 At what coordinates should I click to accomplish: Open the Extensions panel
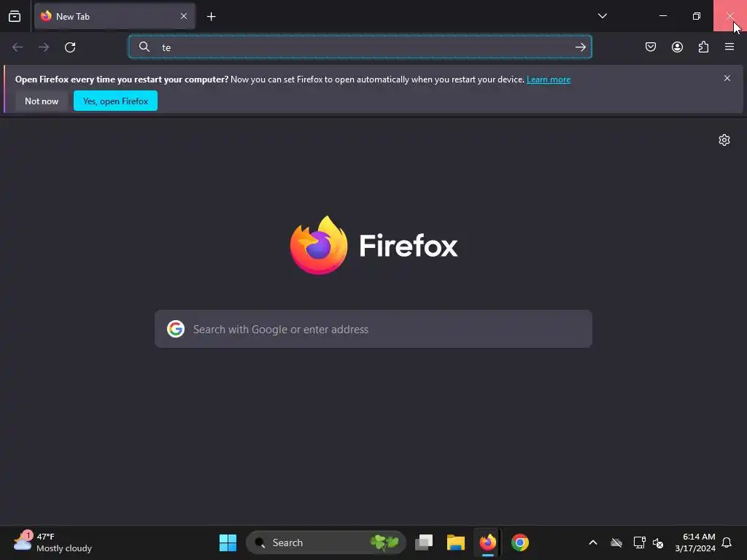[703, 47]
